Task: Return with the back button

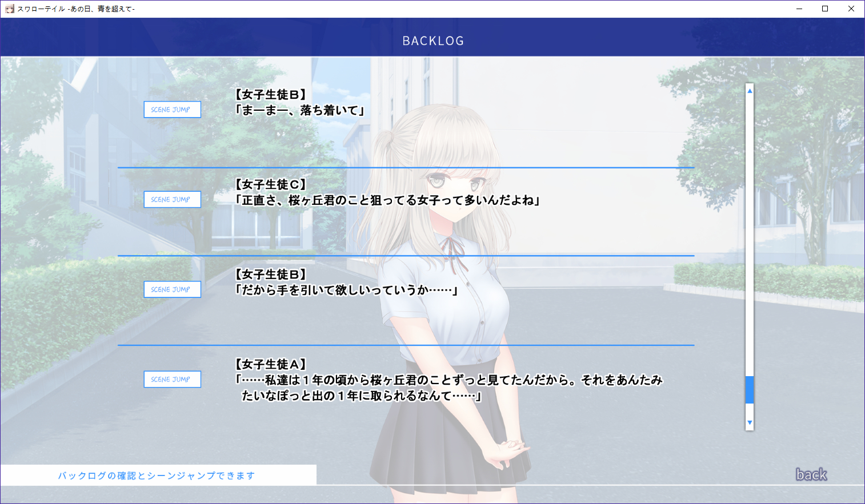Action: tap(811, 474)
